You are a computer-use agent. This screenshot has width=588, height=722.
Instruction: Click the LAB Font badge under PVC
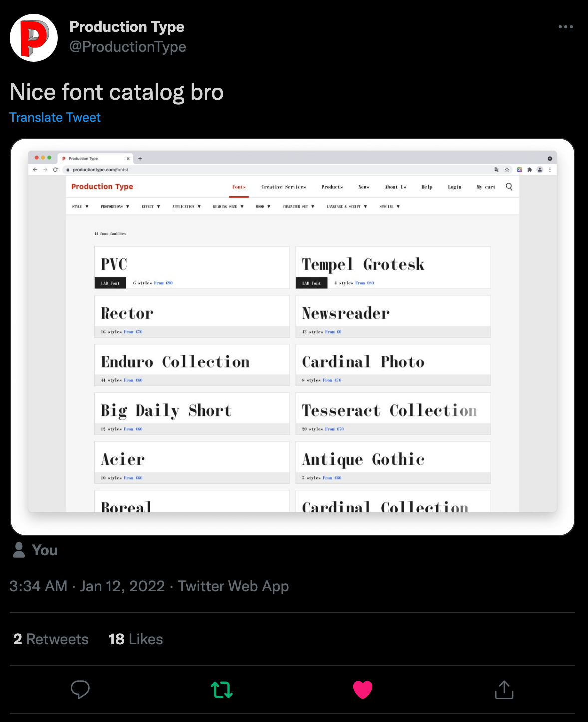point(110,283)
